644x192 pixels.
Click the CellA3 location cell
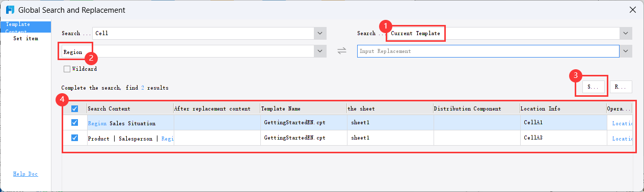click(563, 138)
